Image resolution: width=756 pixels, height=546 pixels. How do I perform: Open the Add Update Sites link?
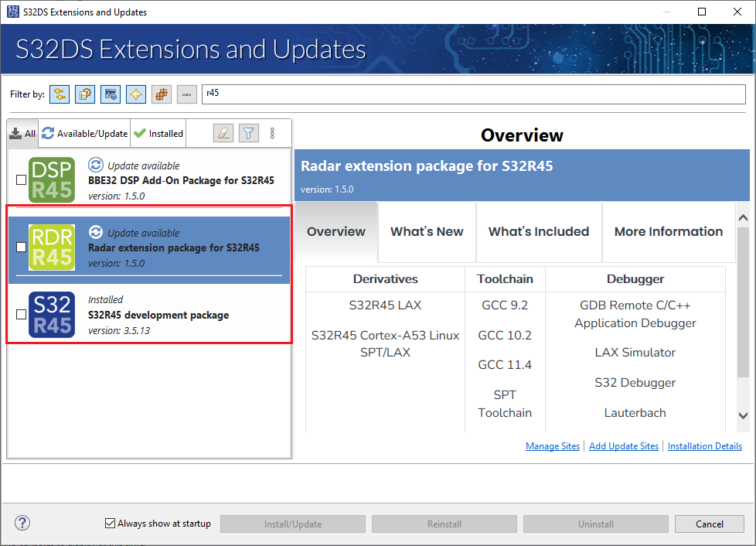[x=623, y=445]
